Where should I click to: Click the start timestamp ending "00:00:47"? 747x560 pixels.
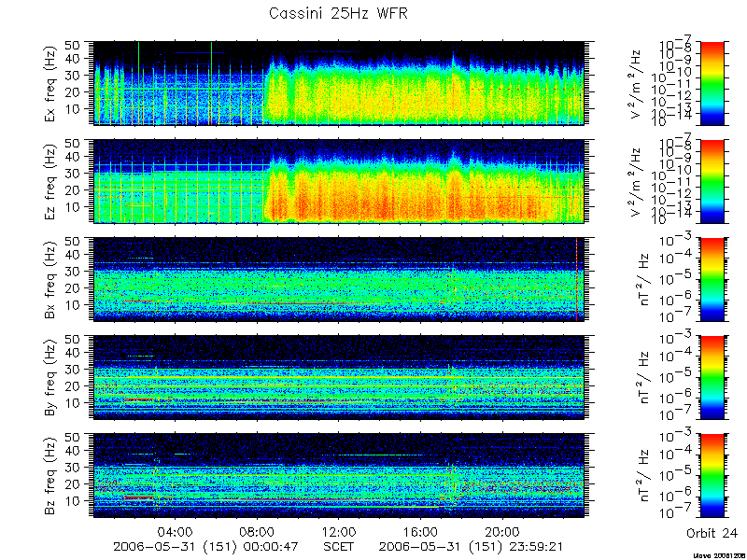[x=205, y=547]
